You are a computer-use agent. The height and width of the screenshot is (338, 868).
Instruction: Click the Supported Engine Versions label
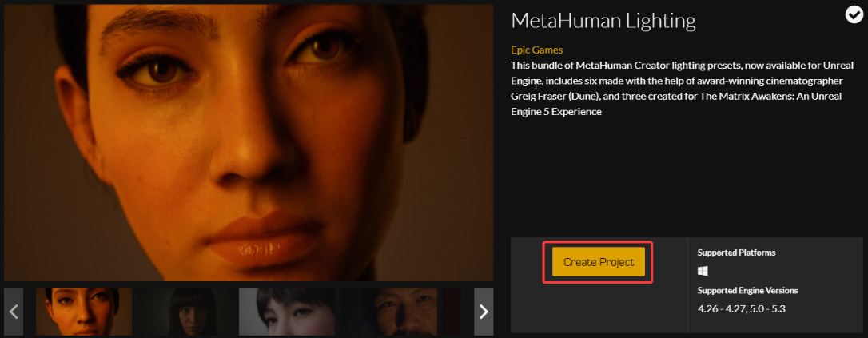pyautogui.click(x=747, y=290)
